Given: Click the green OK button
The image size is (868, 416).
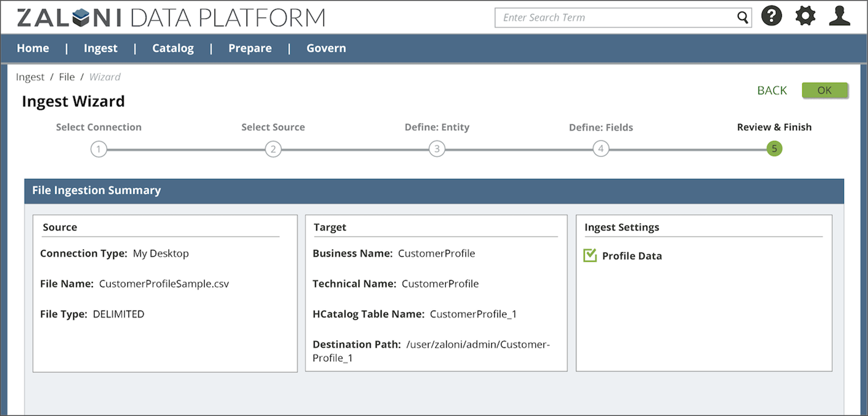Looking at the screenshot, I should pos(825,90).
